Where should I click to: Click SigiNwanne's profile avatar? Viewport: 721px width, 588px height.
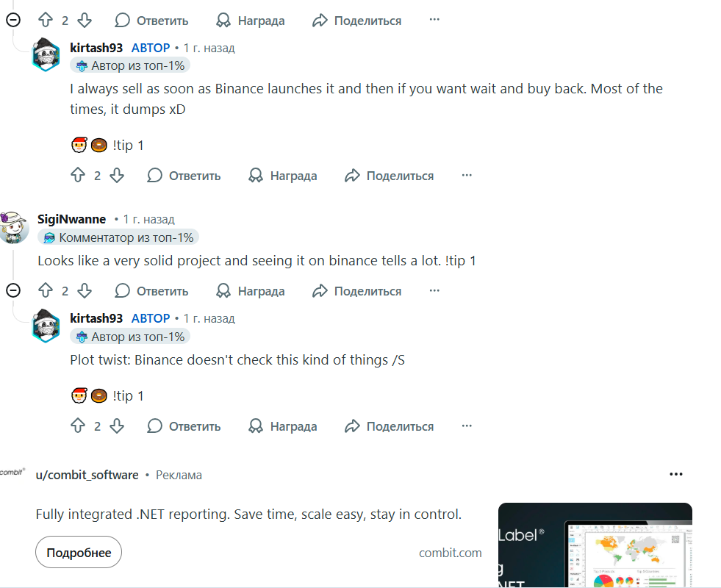coord(14,227)
